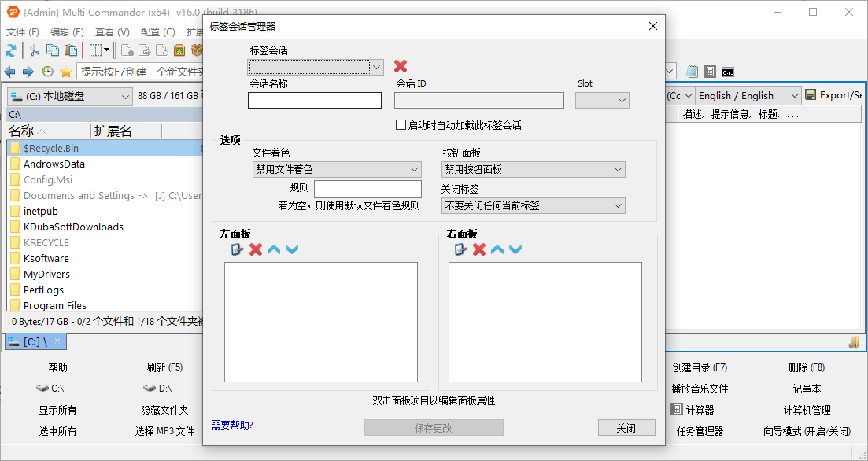Screen dimensions: 868x461
Task: Click the 关闭 button in dialog
Action: point(626,428)
